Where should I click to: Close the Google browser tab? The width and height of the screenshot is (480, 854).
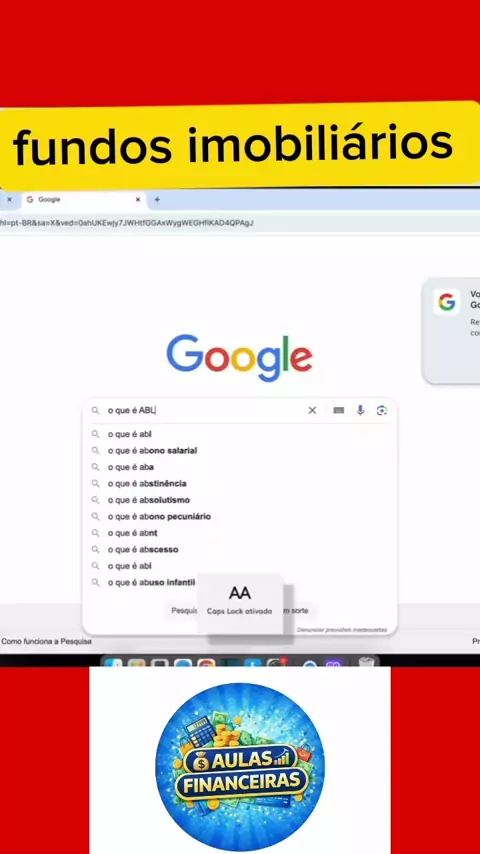coord(138,199)
